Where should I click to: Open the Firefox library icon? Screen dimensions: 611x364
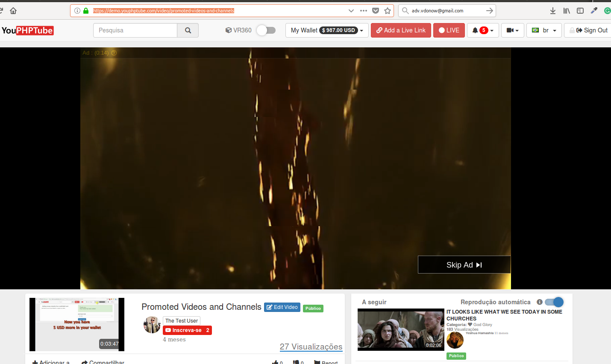567,11
